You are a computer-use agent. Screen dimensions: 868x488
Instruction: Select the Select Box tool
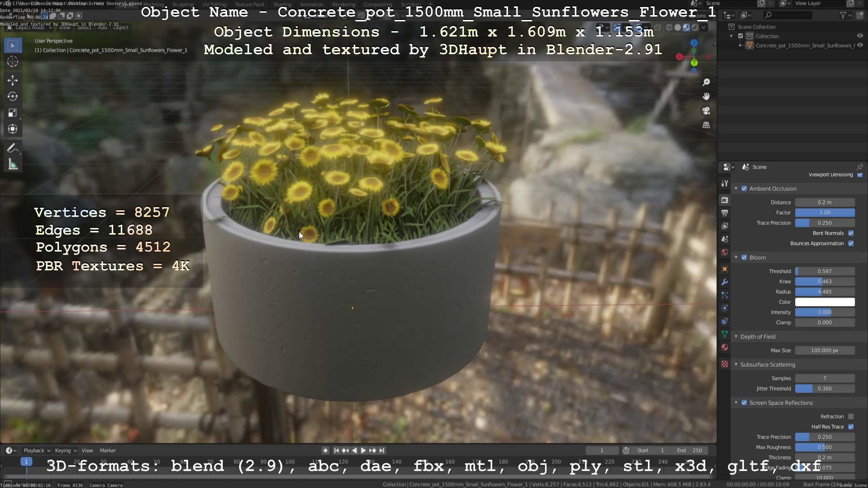(x=13, y=46)
